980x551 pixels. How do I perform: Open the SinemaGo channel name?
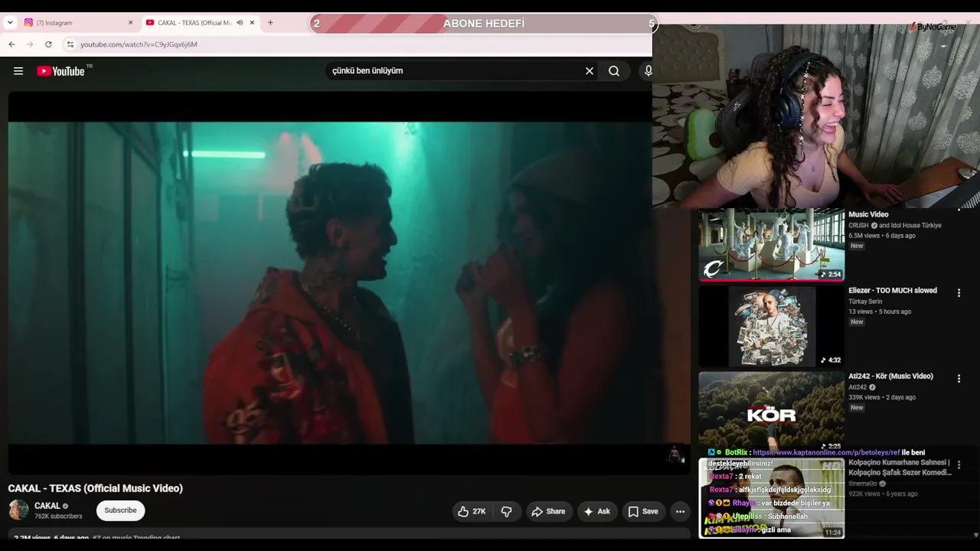pyautogui.click(x=863, y=484)
